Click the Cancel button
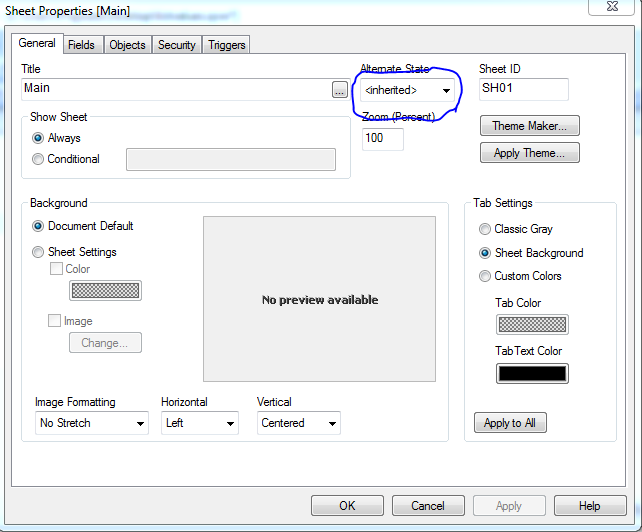Viewport: 642px width, 532px height. (428, 506)
